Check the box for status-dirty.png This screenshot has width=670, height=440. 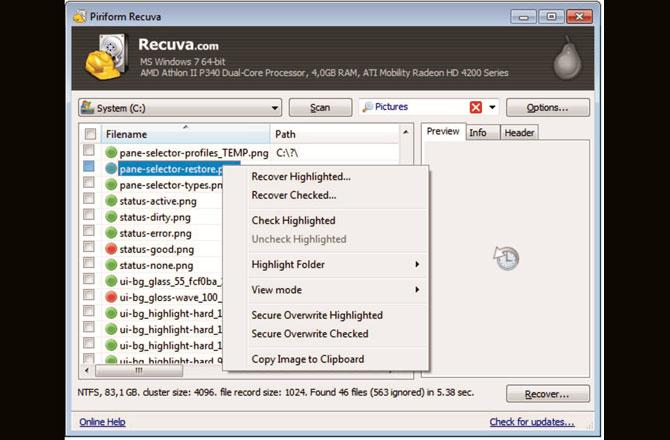89,214
